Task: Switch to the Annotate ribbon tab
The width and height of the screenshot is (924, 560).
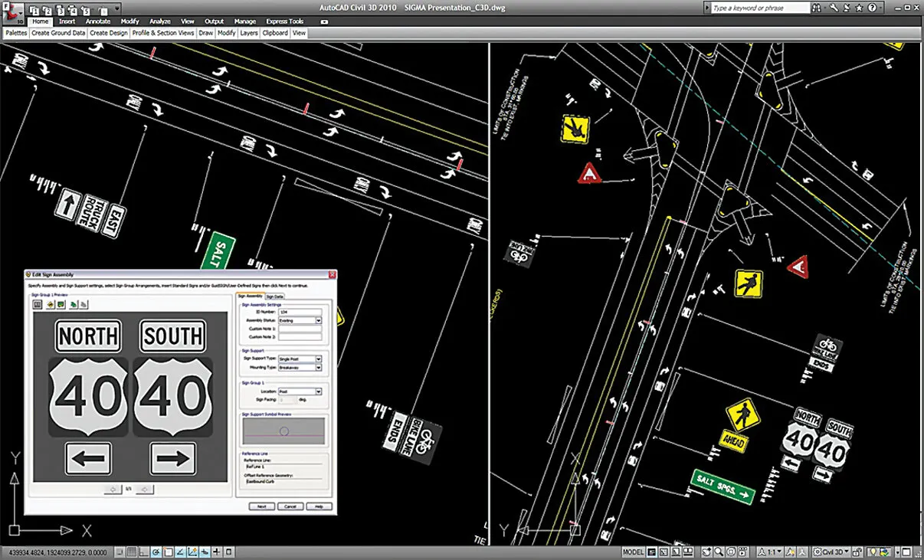Action: coord(98,21)
